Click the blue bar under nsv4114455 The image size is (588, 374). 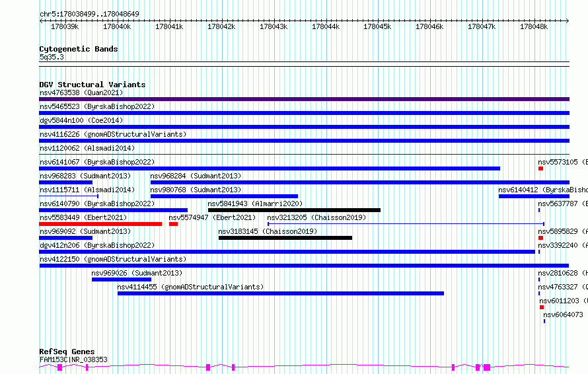point(281,293)
